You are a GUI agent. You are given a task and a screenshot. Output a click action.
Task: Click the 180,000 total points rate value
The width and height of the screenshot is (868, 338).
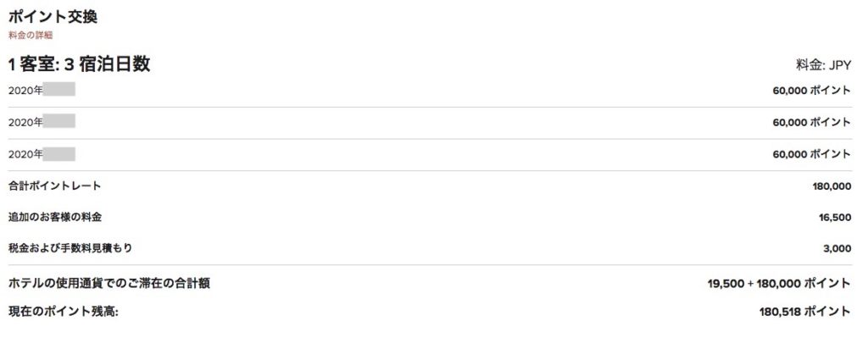[832, 186]
